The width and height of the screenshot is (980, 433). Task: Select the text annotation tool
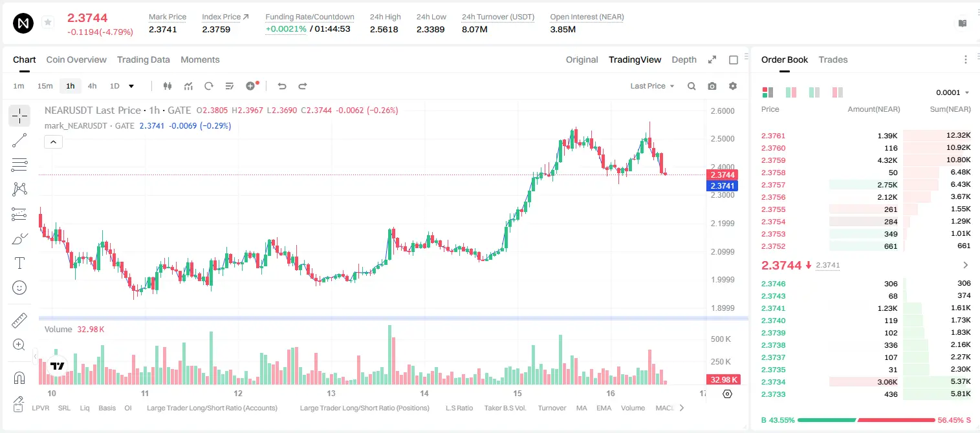click(19, 263)
